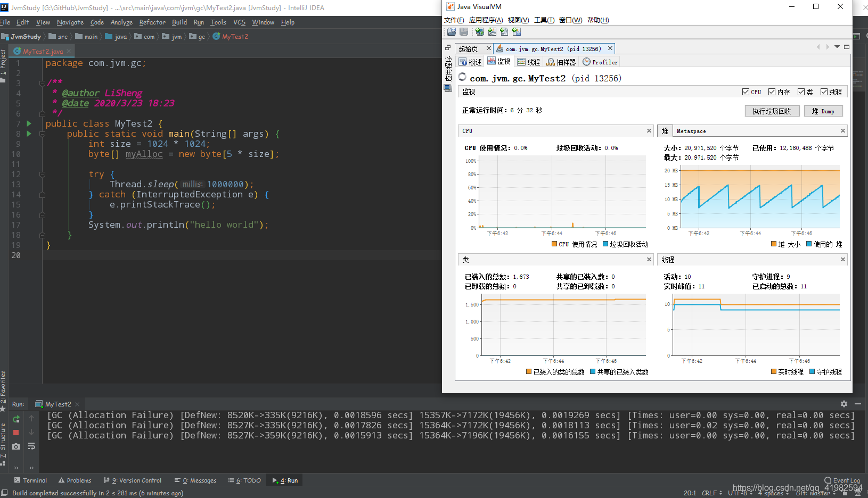Open the Refactor menu in IntelliJ
This screenshot has height=498, width=868.
[x=152, y=22]
